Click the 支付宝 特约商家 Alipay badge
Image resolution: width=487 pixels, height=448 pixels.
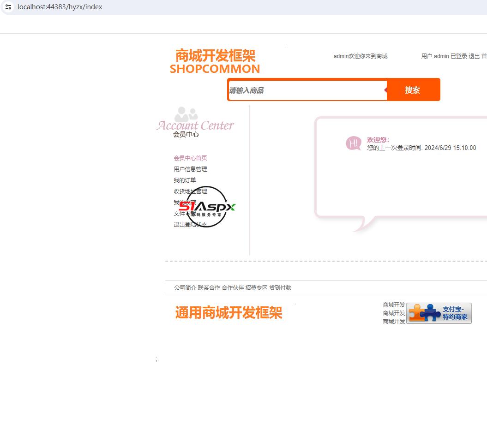[x=439, y=313]
